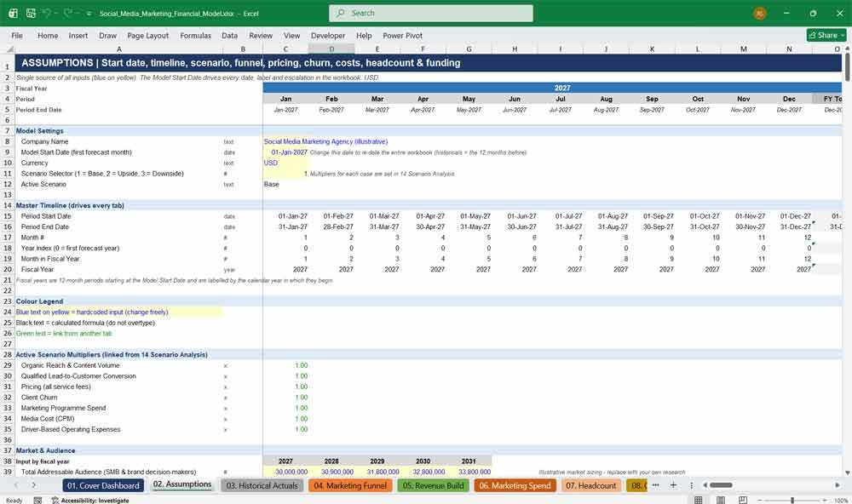Select the 02. Assumptions sheet tab

tap(182, 484)
